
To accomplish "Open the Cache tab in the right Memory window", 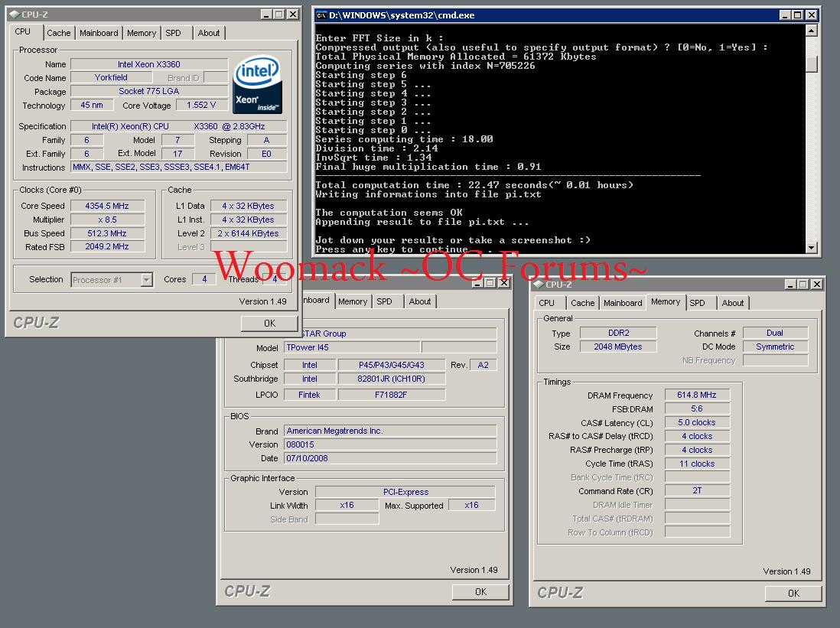I will [x=582, y=303].
